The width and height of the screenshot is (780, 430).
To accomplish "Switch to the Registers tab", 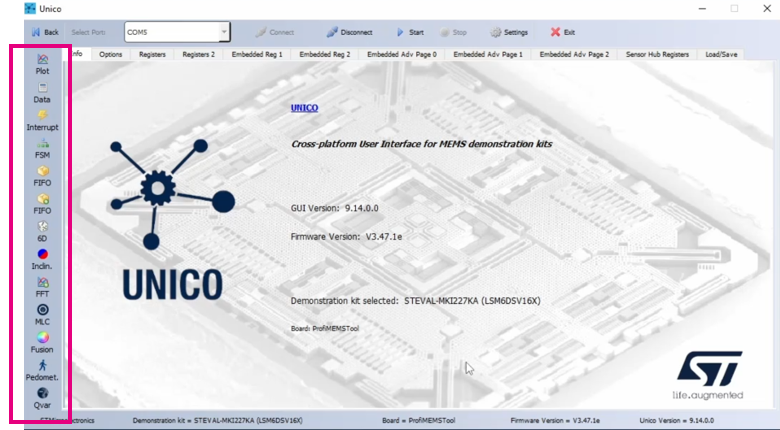I will 152,54.
